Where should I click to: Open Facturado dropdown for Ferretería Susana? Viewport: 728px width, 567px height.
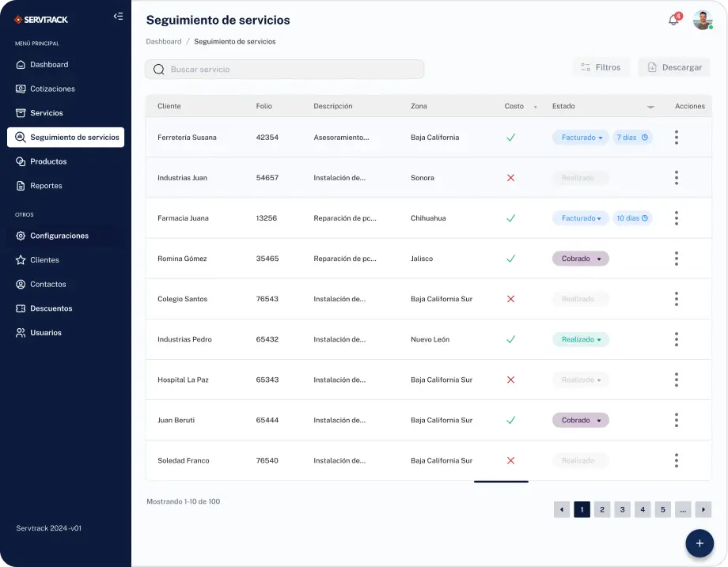580,138
